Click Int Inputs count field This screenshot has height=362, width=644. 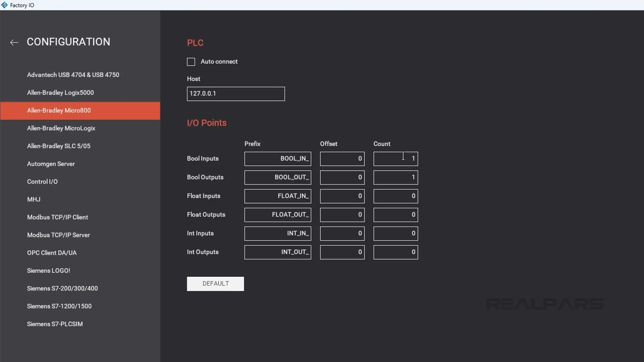pos(396,234)
